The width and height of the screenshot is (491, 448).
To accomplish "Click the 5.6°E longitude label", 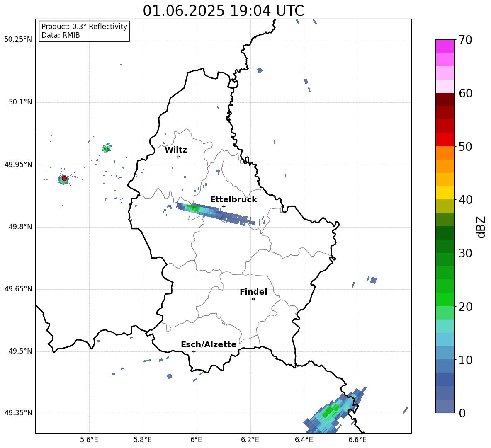I will click(89, 440).
